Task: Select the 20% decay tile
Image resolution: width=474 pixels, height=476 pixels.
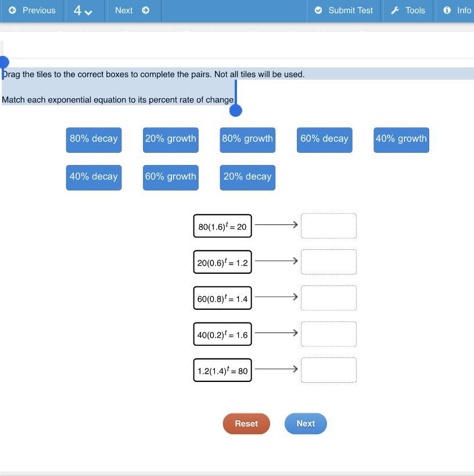Action: point(247,178)
